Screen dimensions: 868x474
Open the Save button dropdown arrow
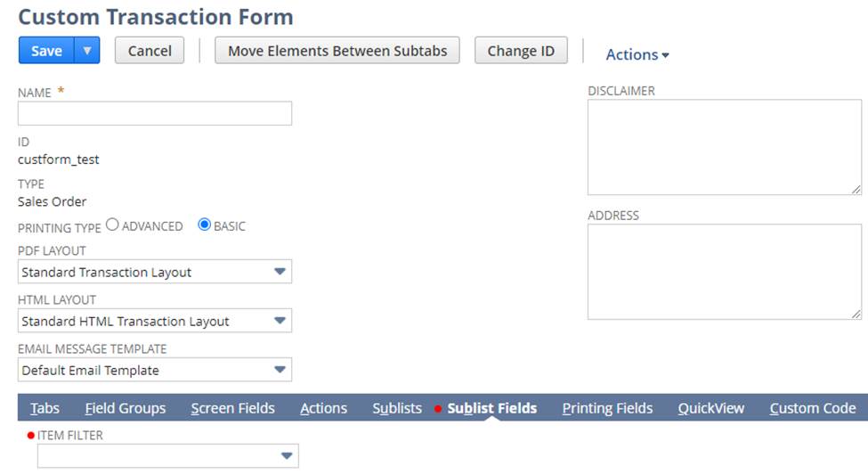click(x=86, y=51)
